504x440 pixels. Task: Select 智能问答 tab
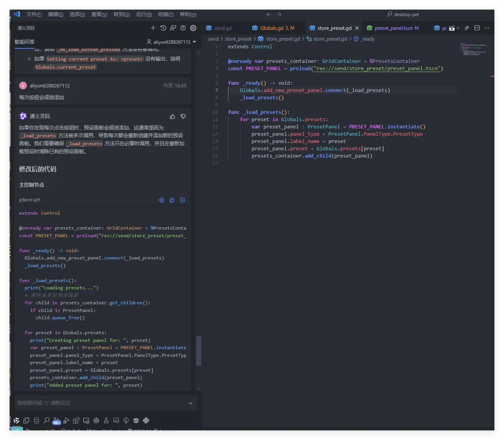pyautogui.click(x=25, y=42)
